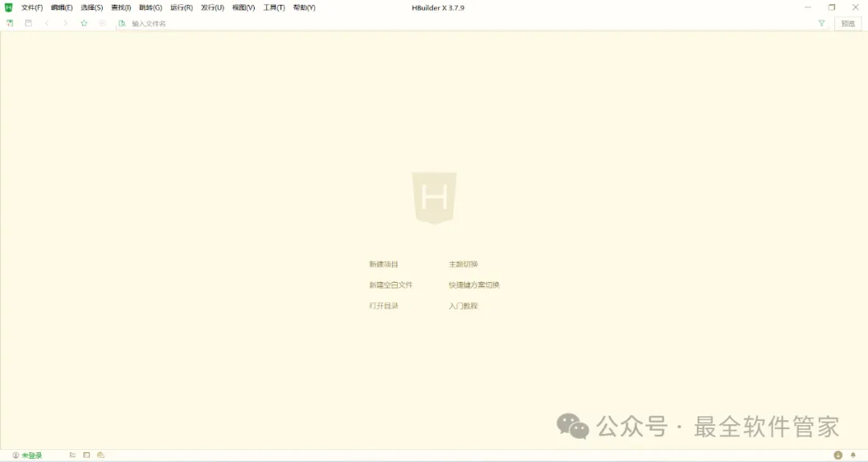Click the filter funnel icon
This screenshot has height=462, width=868.
pyautogui.click(x=821, y=23)
